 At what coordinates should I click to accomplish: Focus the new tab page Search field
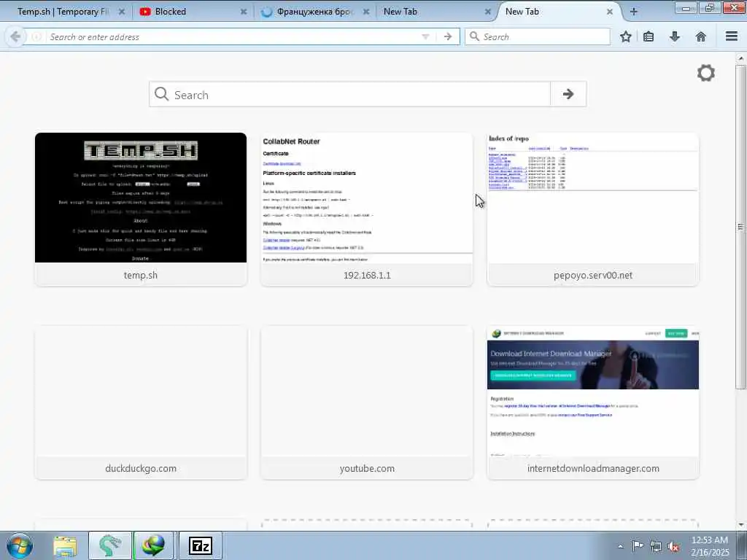tap(349, 94)
